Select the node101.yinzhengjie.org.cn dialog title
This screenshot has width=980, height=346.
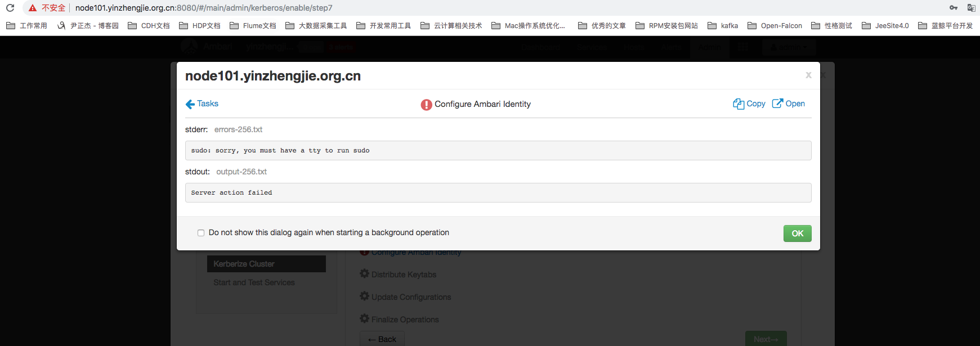(273, 76)
